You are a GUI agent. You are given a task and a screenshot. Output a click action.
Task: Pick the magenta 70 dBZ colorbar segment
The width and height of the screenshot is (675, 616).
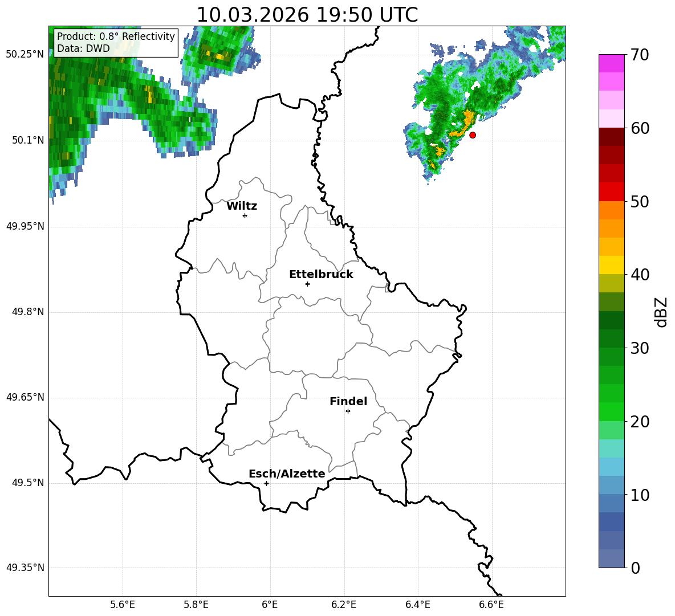(611, 63)
